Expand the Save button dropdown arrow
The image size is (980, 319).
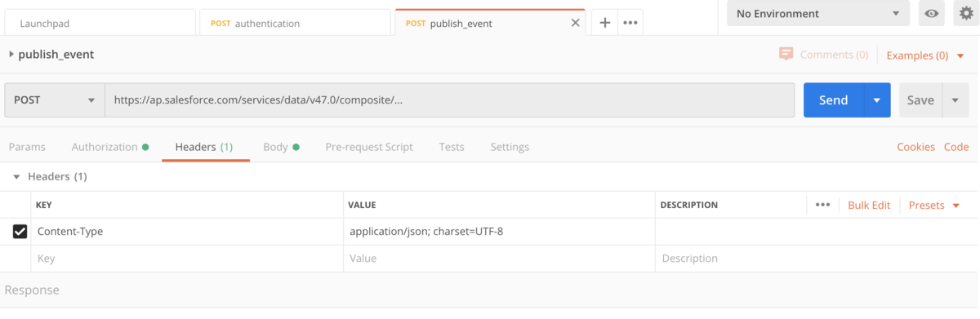955,100
